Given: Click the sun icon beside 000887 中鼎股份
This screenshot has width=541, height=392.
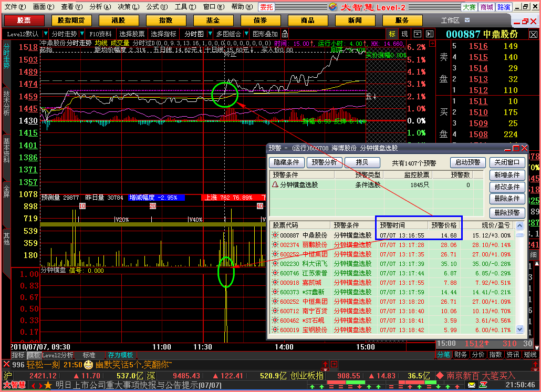Looking at the screenshot, I should pos(275,235).
